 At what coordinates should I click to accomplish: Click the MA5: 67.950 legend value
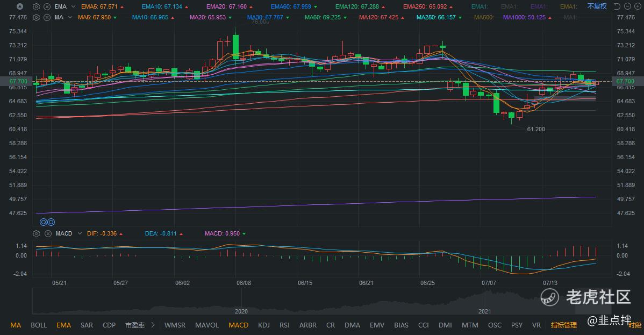click(95, 18)
